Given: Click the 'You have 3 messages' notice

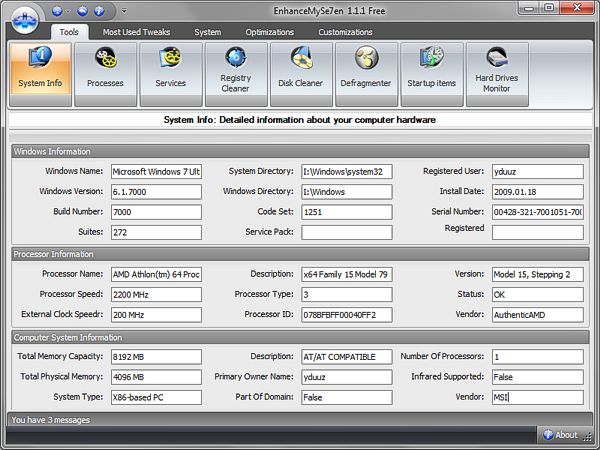Looking at the screenshot, I should click(51, 420).
